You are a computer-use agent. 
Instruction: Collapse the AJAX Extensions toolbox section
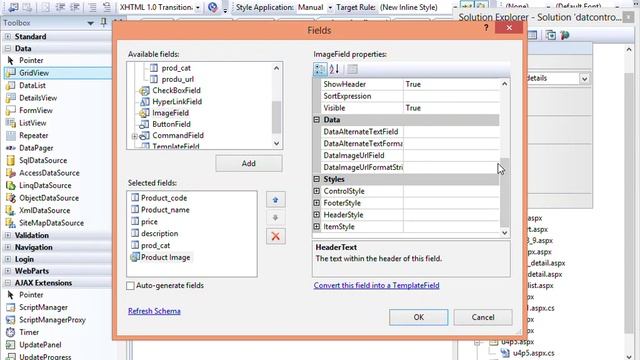pos(8,283)
